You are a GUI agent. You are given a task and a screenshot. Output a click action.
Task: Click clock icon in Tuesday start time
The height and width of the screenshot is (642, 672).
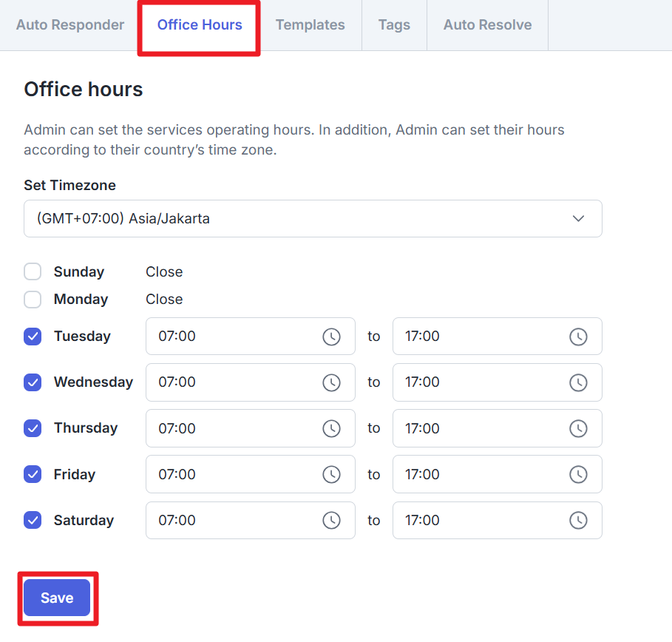tap(331, 337)
